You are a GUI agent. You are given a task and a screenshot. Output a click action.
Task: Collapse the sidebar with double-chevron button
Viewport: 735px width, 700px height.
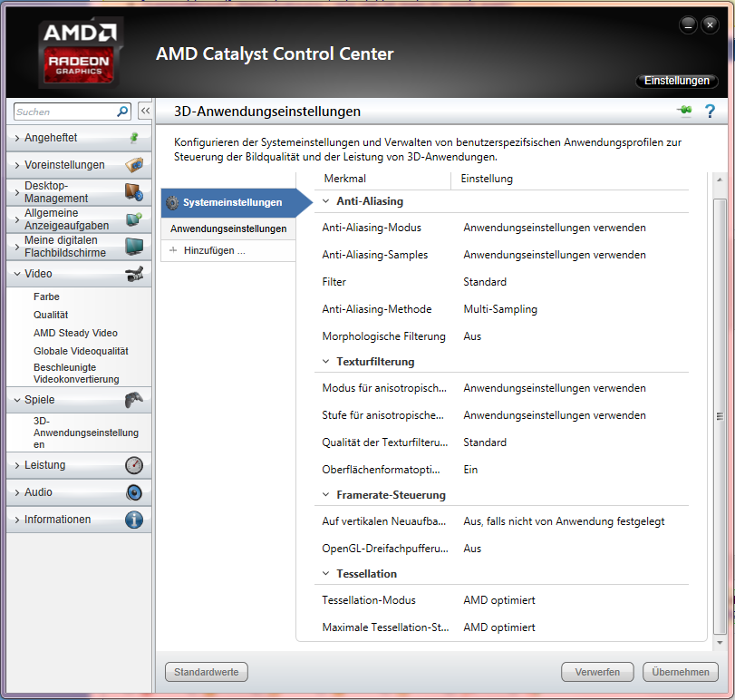pyautogui.click(x=145, y=112)
